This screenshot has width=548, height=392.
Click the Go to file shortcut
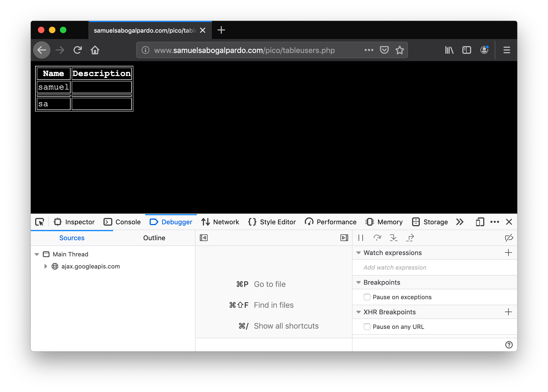pos(270,284)
